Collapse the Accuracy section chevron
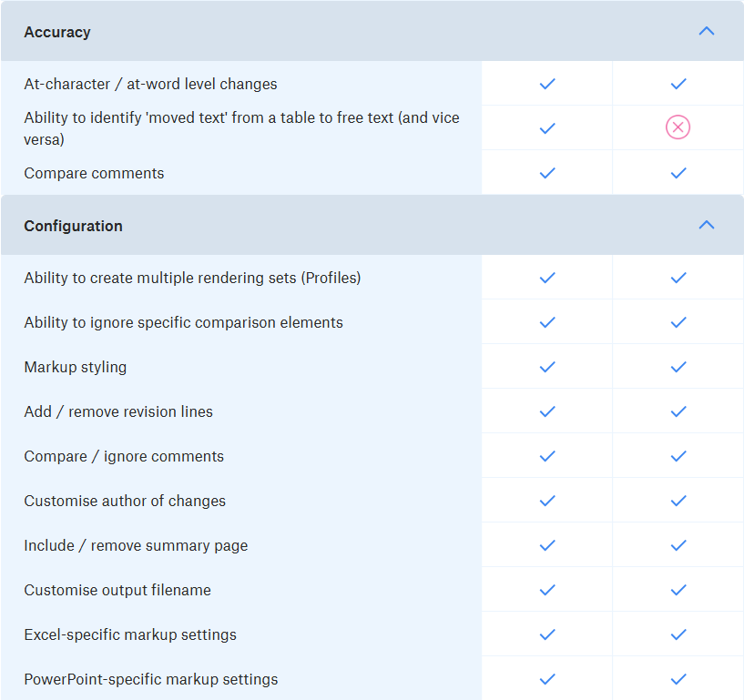Image resolution: width=744 pixels, height=700 pixels. (707, 31)
